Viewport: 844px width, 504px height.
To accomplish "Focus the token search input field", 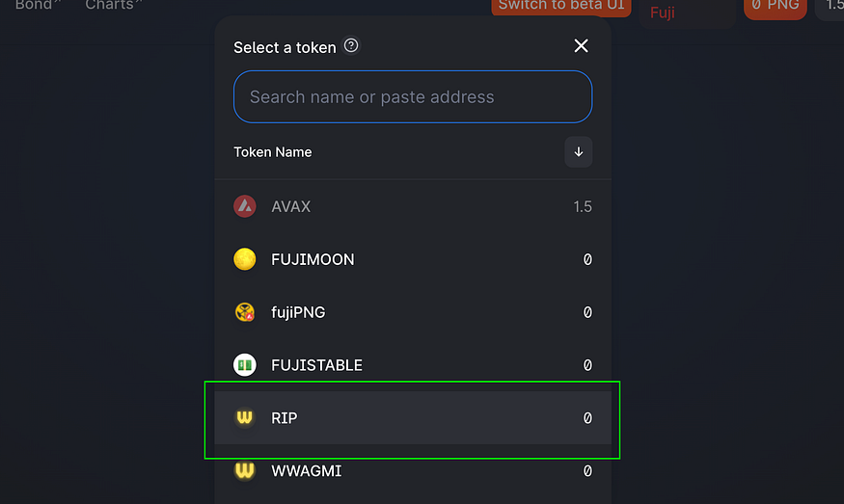I will [412, 96].
